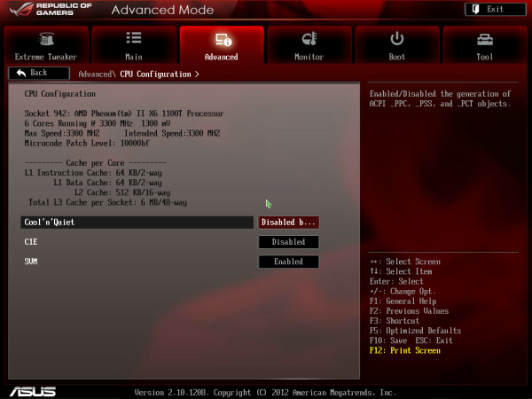This screenshot has height=399, width=532.
Task: Click the F2: Previous Values hint
Action: pos(409,311)
